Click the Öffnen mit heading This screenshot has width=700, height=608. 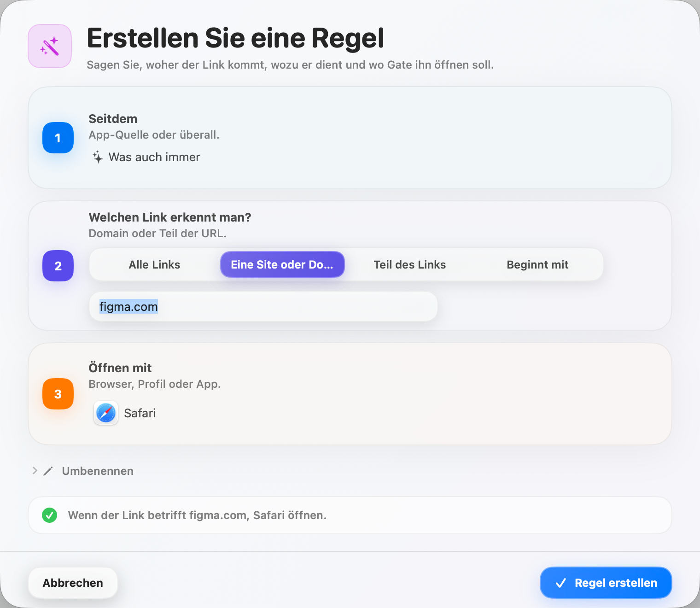point(120,368)
